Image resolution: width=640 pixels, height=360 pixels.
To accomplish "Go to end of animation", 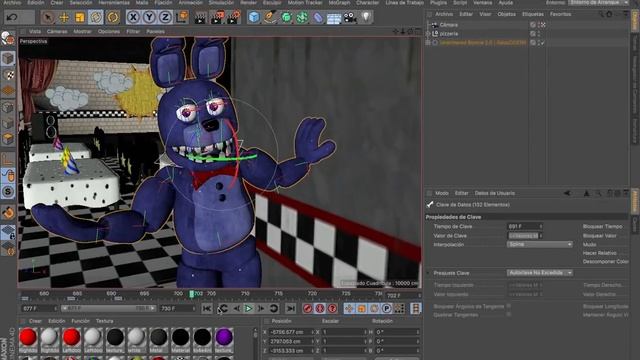I will (290, 309).
